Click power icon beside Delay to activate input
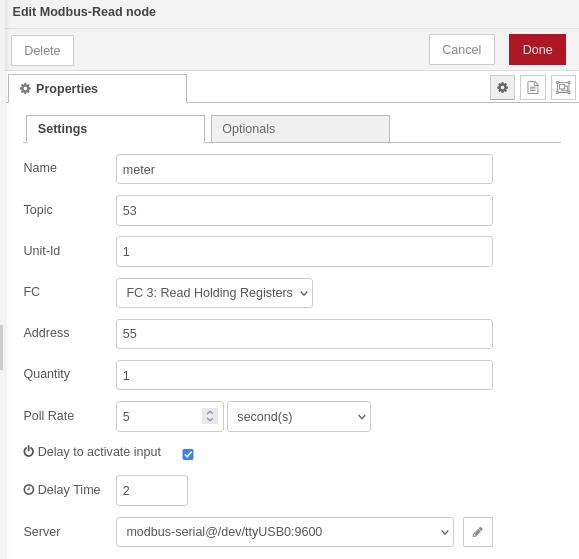Viewport: 579px width, 559px height. click(x=28, y=451)
